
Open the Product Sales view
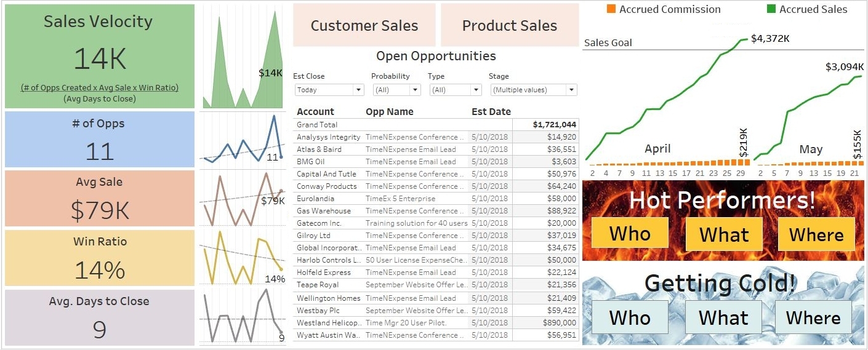tap(510, 25)
